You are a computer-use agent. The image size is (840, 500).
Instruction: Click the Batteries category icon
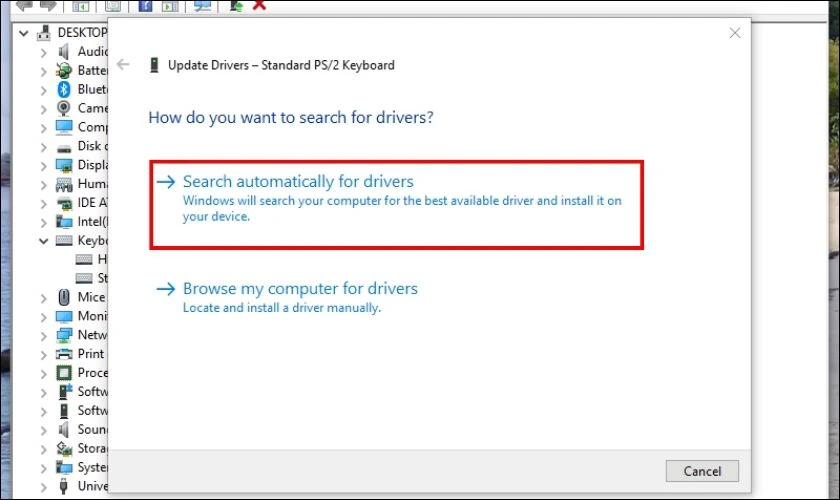click(x=64, y=70)
